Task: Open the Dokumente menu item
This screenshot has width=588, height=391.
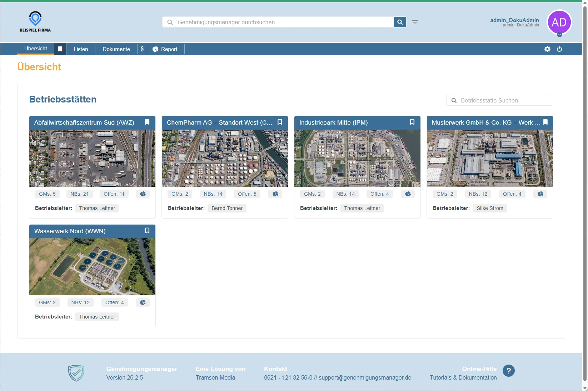Action: coord(116,49)
